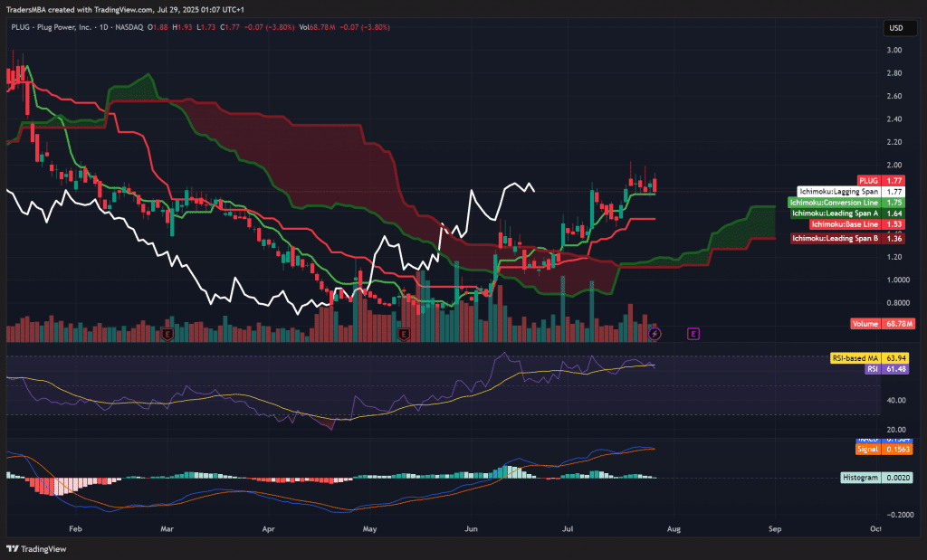Open the USD currency selector

(895, 27)
